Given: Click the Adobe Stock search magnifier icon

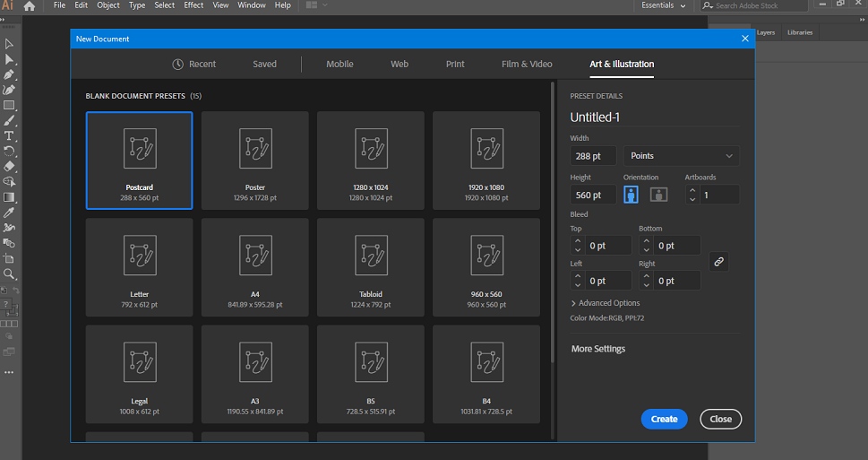Looking at the screenshot, I should tap(708, 5).
